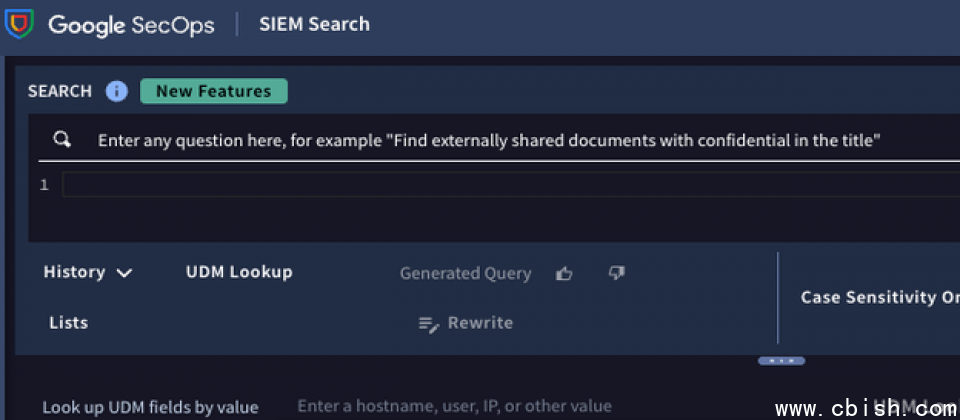The width and height of the screenshot is (960, 420).
Task: Click the Google SecOps shield logo
Action: (x=19, y=24)
